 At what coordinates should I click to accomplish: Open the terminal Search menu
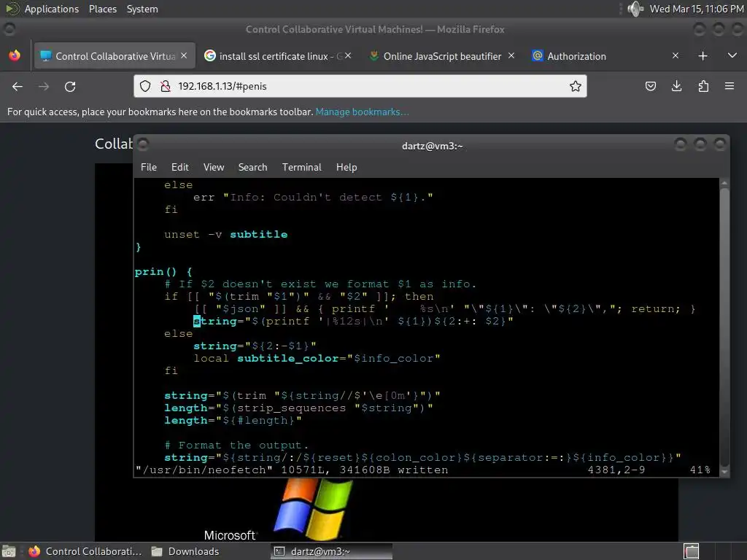click(252, 167)
